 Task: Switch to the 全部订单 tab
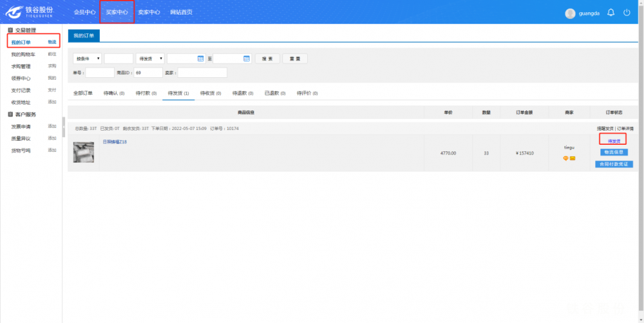tap(83, 93)
